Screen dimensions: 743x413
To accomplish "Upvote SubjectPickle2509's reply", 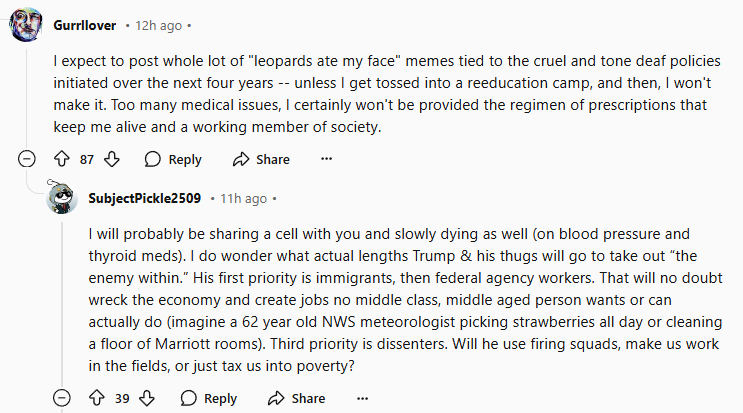I will click(x=96, y=398).
